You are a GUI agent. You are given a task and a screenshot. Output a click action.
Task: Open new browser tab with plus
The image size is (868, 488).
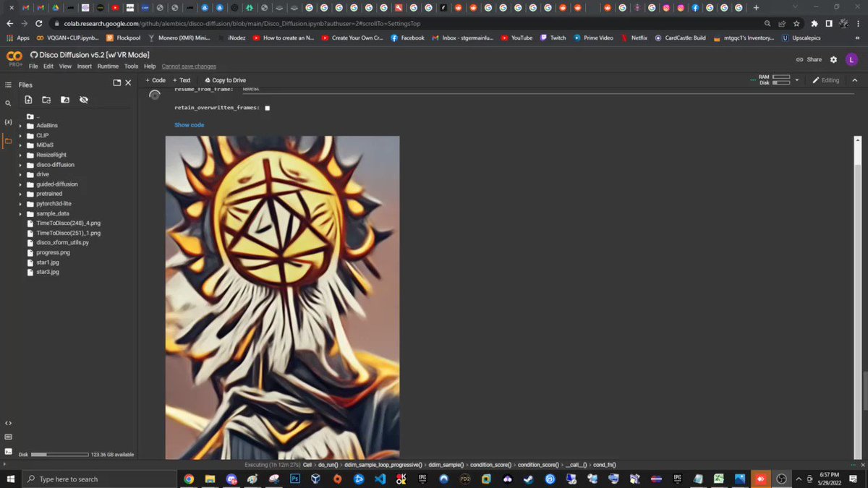(756, 8)
